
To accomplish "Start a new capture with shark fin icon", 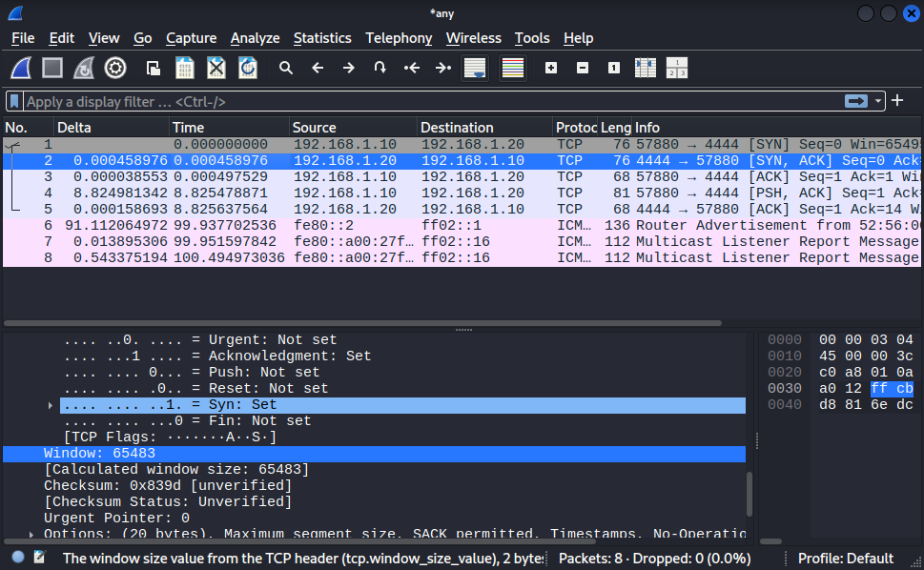I will coord(22,68).
